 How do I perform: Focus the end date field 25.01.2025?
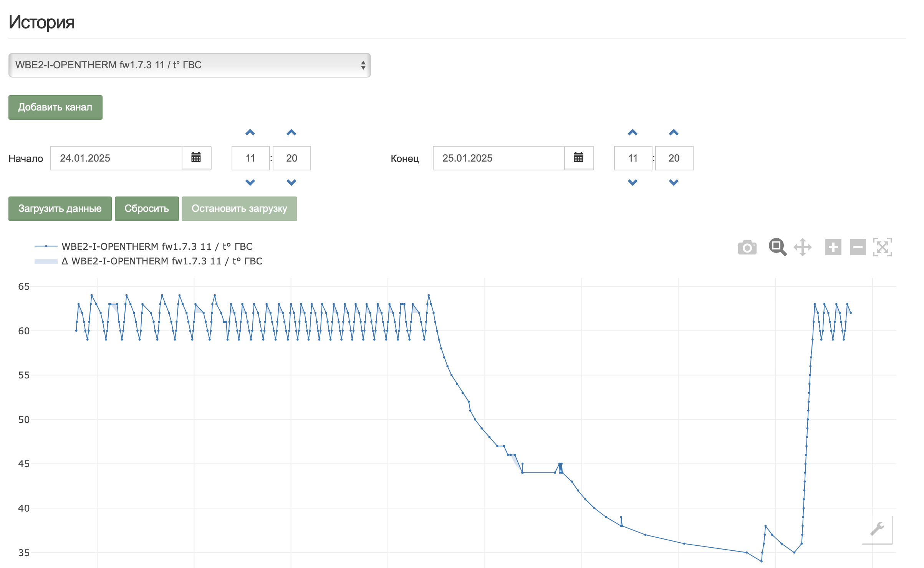click(499, 158)
